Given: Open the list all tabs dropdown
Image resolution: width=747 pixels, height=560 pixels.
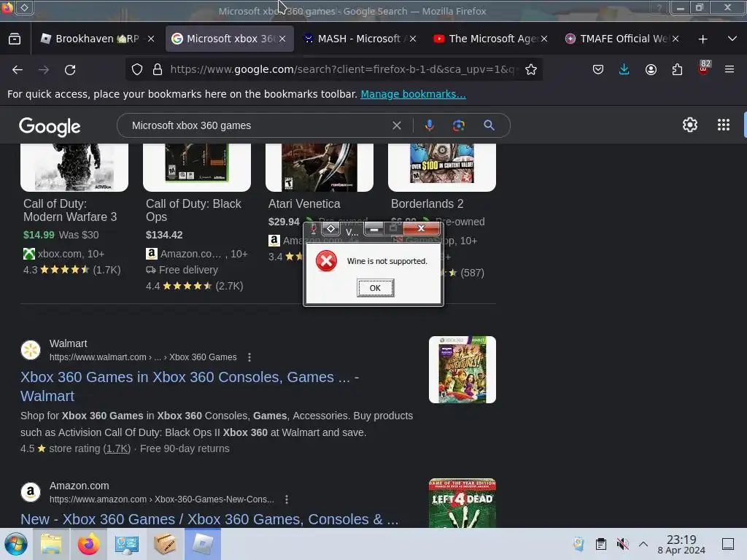Looking at the screenshot, I should click(x=732, y=39).
